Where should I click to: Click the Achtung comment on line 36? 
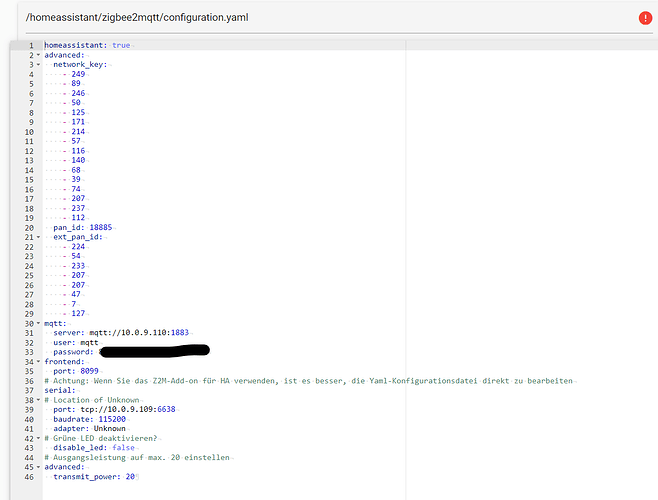click(308, 381)
